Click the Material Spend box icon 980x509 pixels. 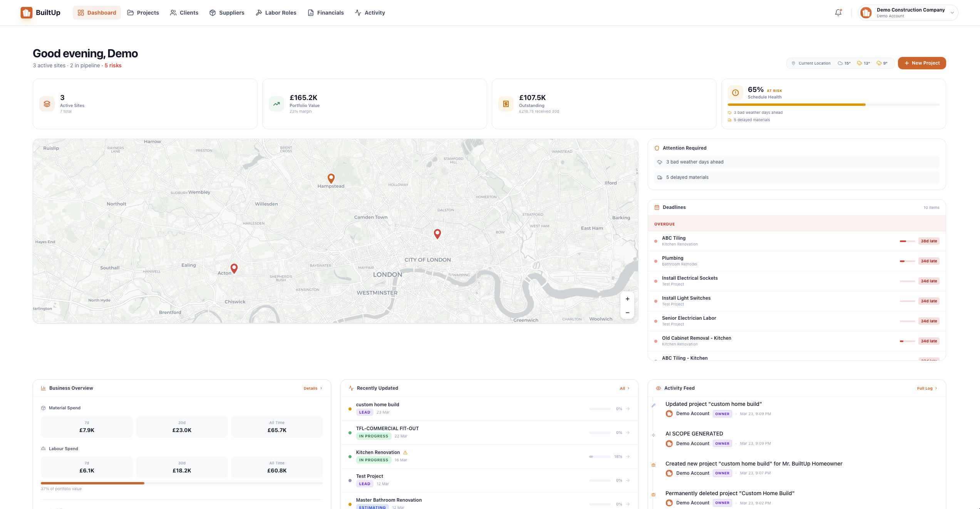[44, 408]
